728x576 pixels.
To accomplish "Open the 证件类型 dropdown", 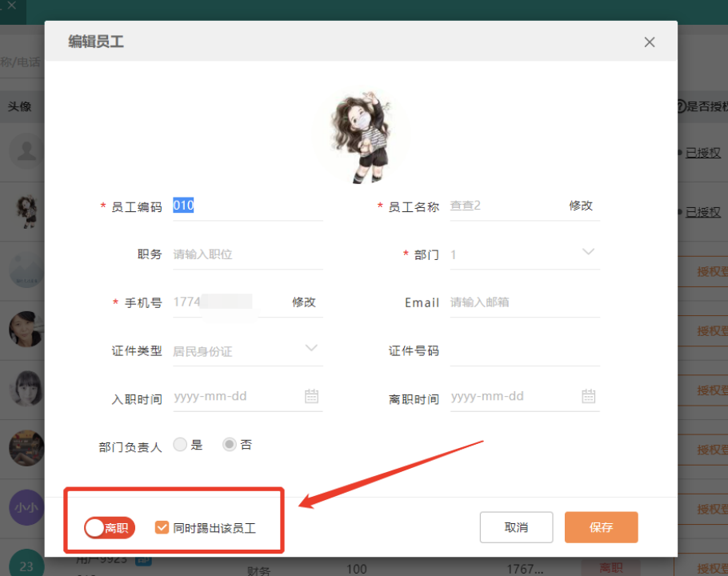I will [311, 349].
